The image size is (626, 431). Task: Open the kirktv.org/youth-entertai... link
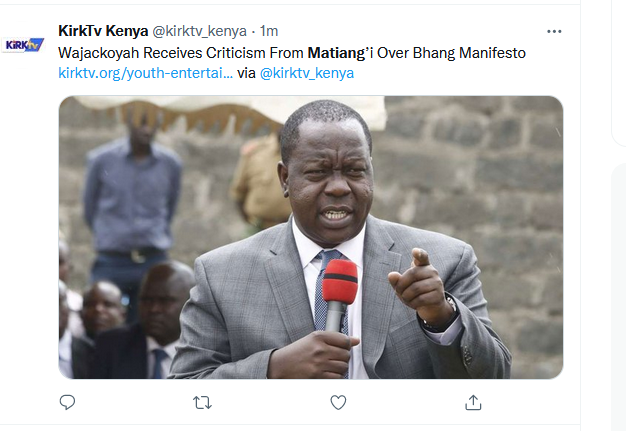145,73
